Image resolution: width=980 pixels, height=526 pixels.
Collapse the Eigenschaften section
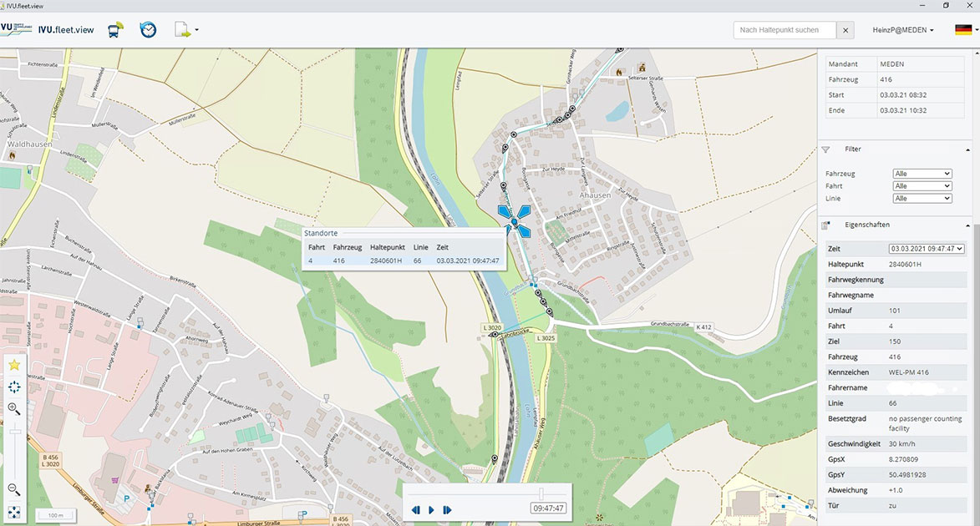967,225
